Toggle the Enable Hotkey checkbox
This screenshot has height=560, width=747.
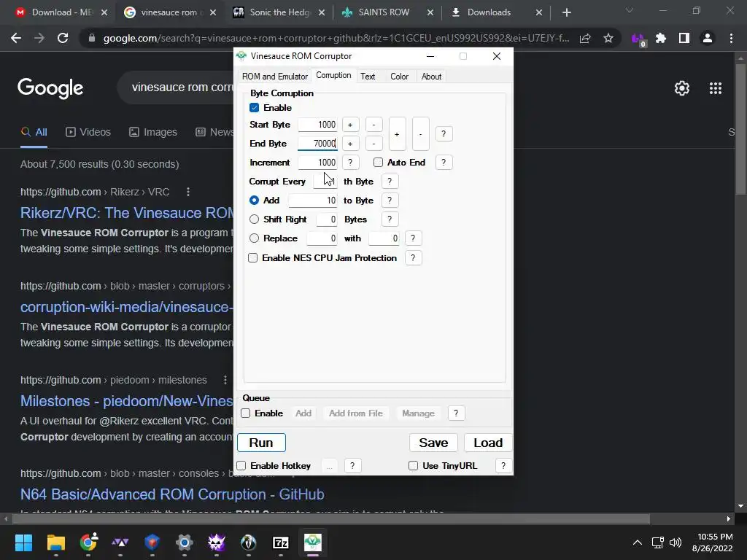(241, 466)
